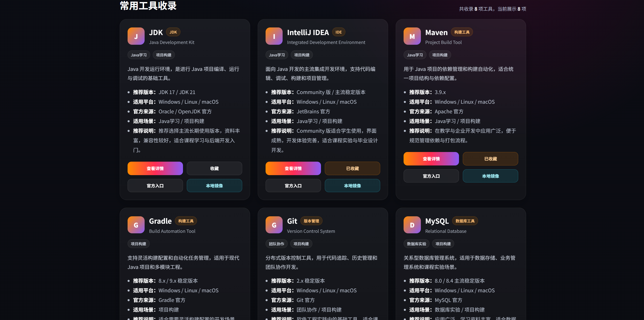Image resolution: width=644 pixels, height=320 pixels.
Task: Select the 项目构建 tag on MySQL card
Action: (443, 244)
